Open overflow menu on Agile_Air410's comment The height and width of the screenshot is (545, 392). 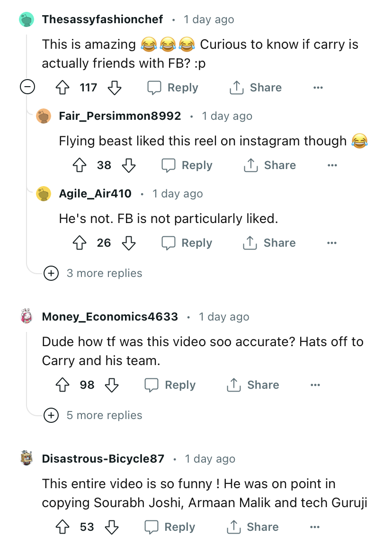point(332,243)
